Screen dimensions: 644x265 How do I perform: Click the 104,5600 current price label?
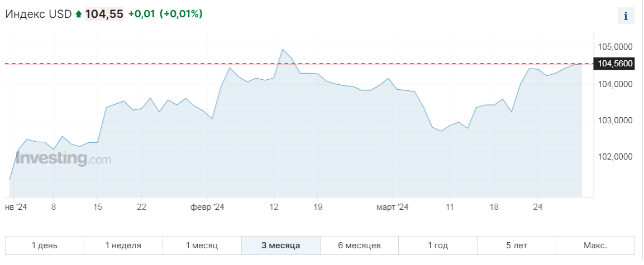(615, 64)
